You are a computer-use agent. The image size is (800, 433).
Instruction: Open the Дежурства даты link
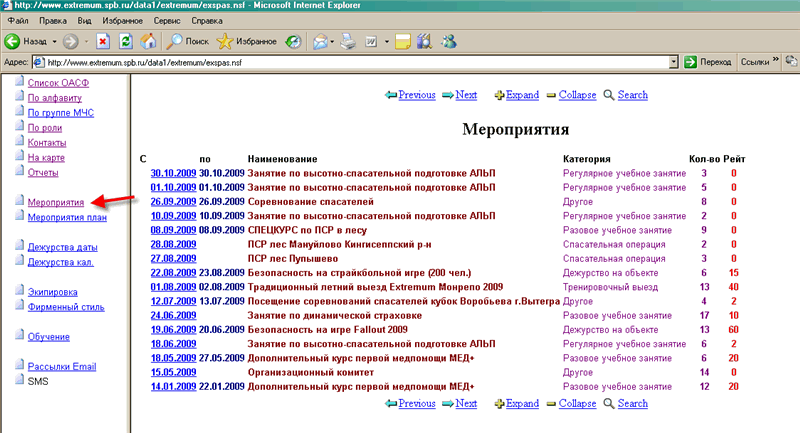pos(62,247)
